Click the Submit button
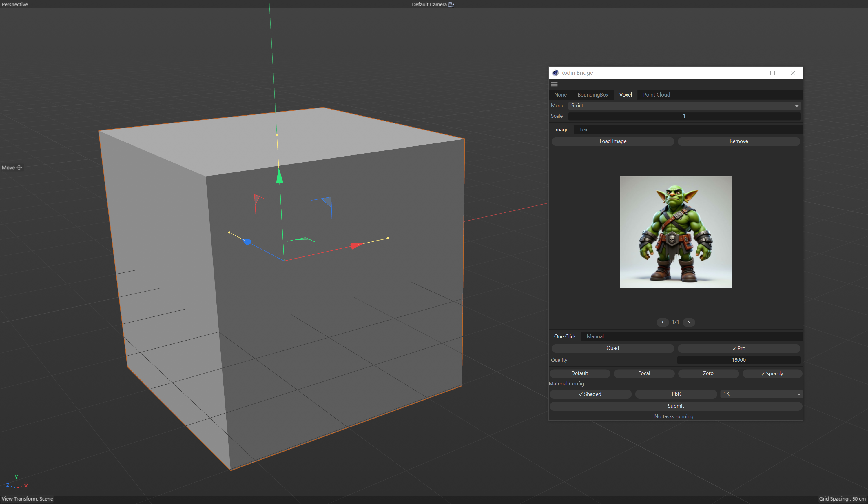 pyautogui.click(x=675, y=406)
